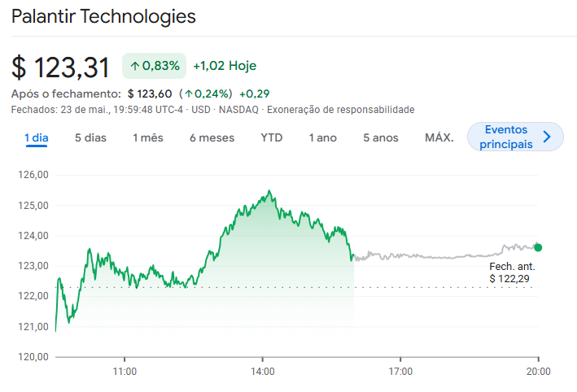
Task: Click the after-hours price $ 123,60
Action: click(150, 94)
